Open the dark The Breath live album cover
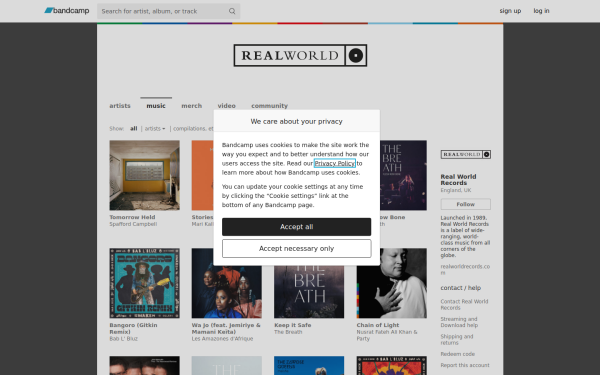 pyautogui.click(x=403, y=175)
